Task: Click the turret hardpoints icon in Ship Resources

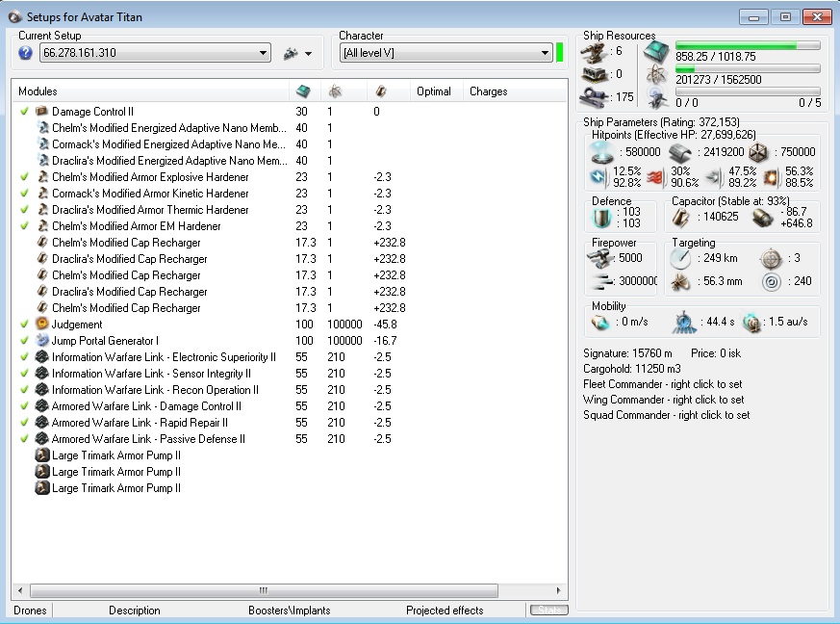Action: [595, 53]
